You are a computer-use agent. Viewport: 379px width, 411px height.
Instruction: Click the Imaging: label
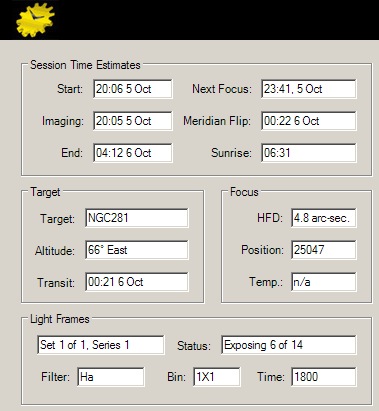point(63,121)
